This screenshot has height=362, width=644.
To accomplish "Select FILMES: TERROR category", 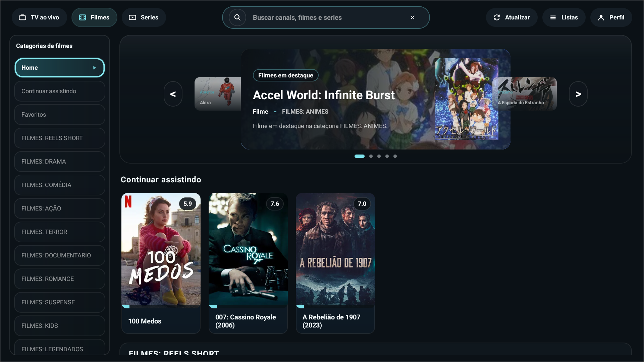I will point(60,232).
